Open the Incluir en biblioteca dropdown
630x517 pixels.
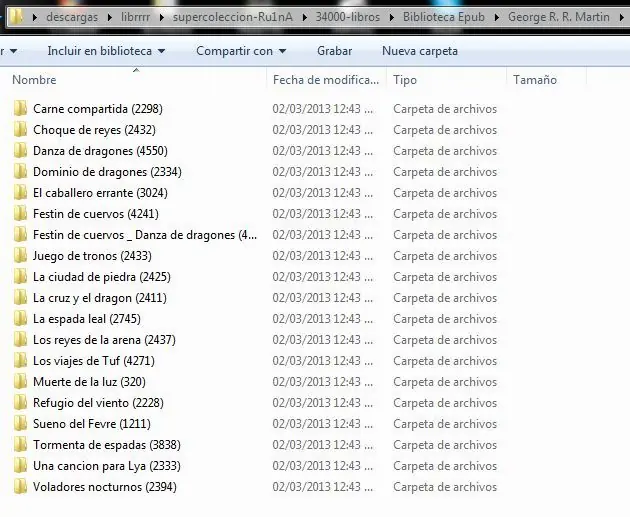coord(106,51)
